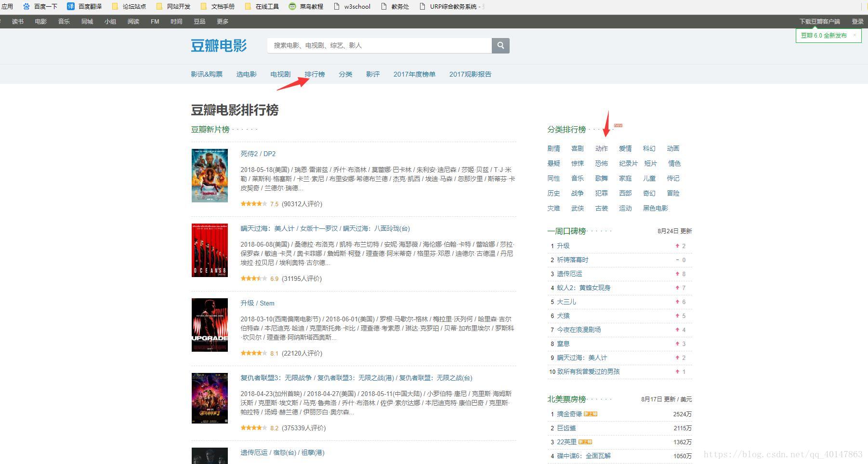The image size is (868, 464).
Task: Open the 读书 top navigation item
Action: [18, 21]
